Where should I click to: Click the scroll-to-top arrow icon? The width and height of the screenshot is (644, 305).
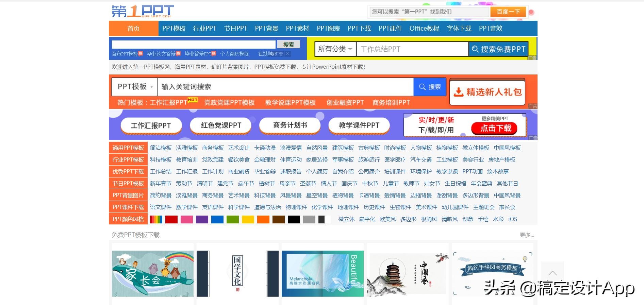[x=552, y=273]
